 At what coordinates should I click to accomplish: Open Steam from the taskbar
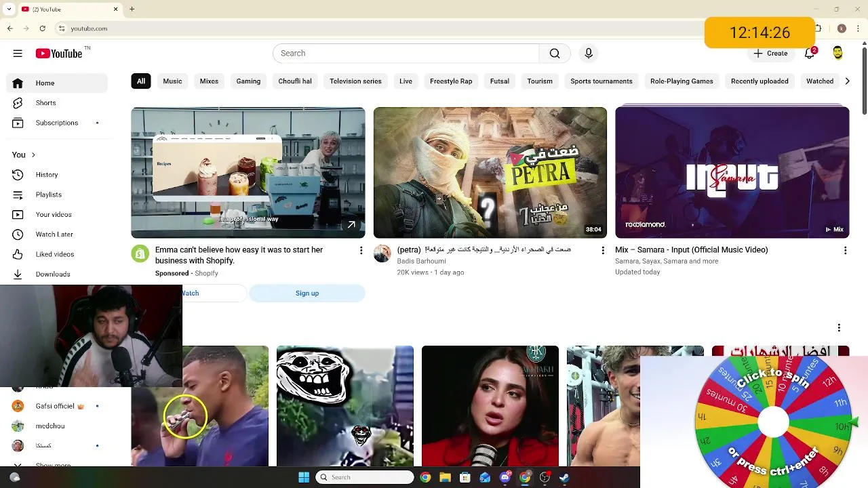coord(564,477)
